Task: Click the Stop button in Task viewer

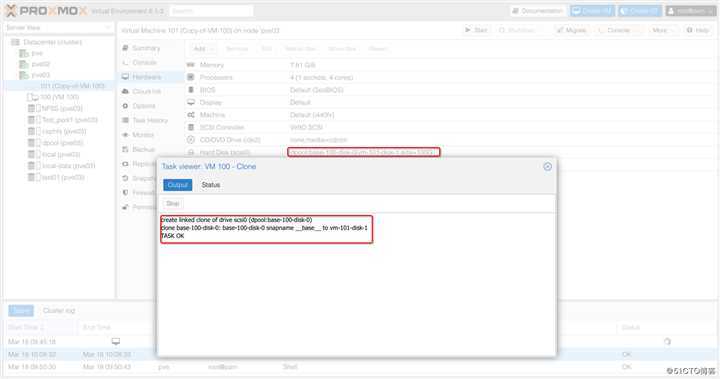Action: click(173, 204)
